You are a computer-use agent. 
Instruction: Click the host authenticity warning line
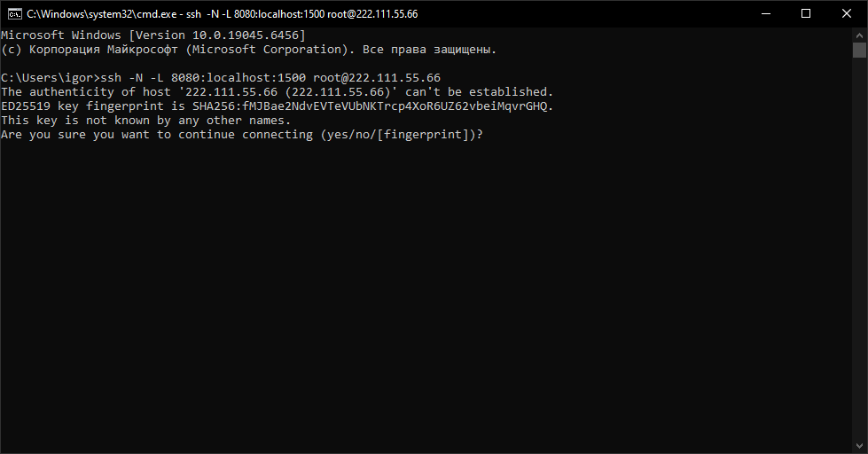pyautogui.click(x=277, y=92)
